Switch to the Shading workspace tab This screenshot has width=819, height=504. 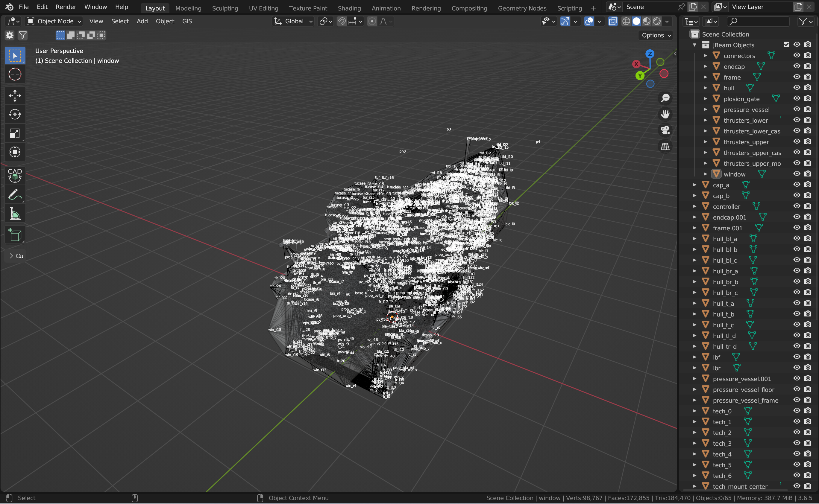[349, 8]
